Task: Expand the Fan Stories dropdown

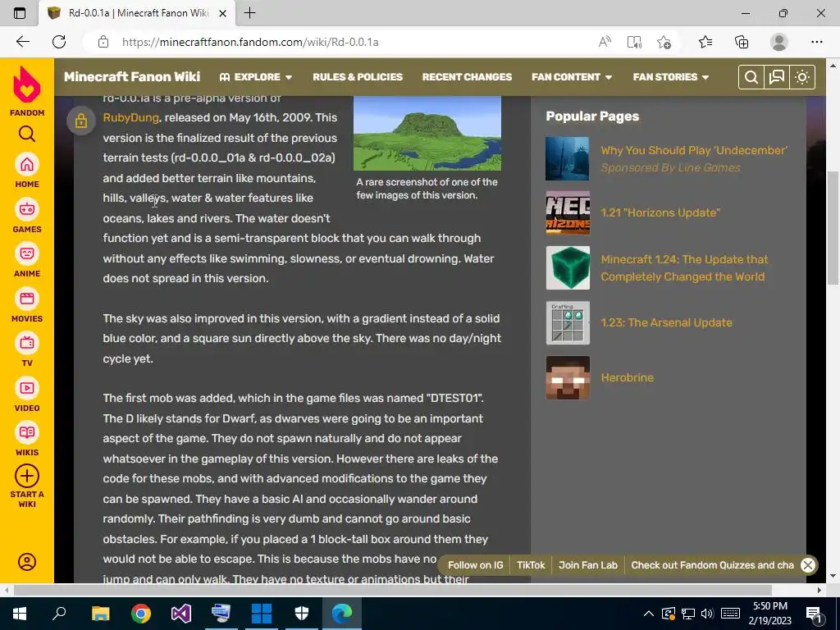Action: pos(671,77)
